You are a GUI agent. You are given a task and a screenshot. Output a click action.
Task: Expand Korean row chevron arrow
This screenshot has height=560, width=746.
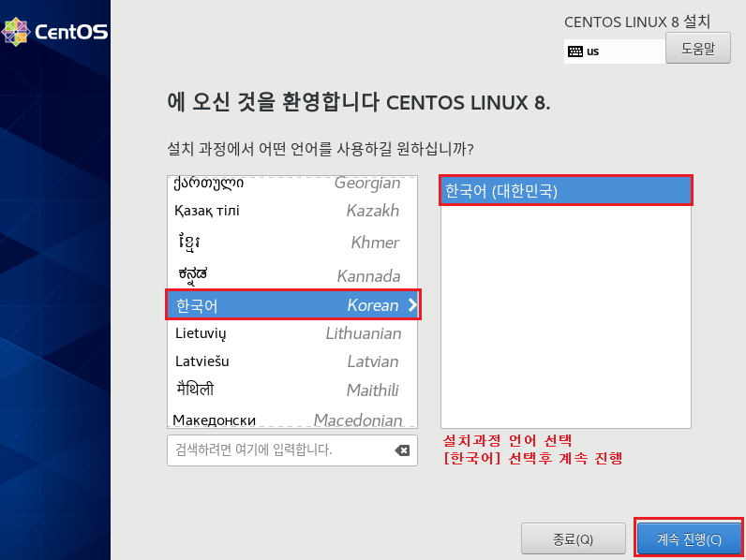click(412, 304)
